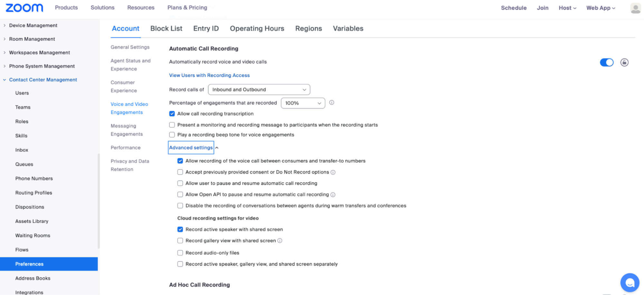
Task: Open the Operating Hours tab
Action: click(x=257, y=28)
